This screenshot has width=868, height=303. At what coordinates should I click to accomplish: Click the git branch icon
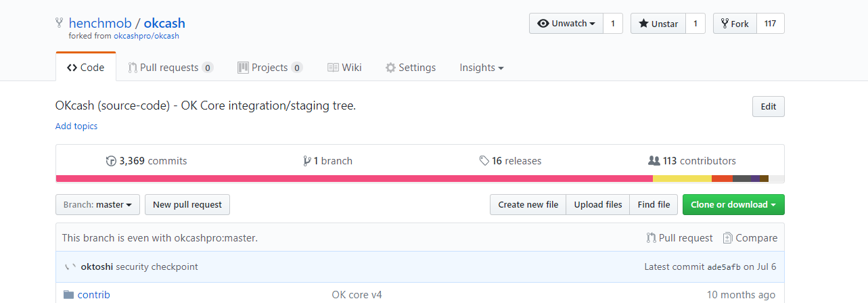pos(307,161)
